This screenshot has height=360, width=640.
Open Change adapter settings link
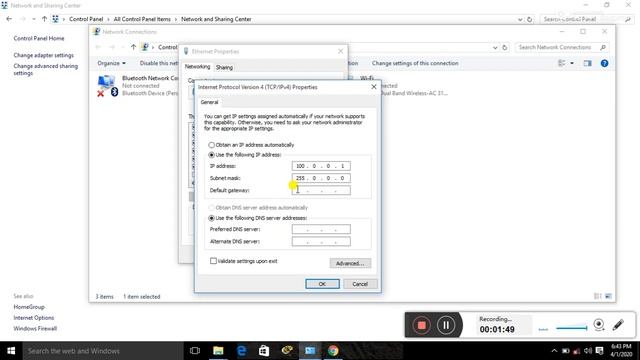pyautogui.click(x=44, y=55)
